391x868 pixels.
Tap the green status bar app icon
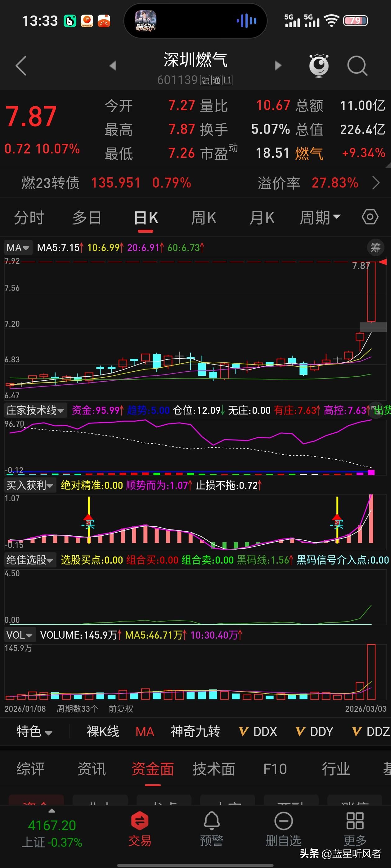[x=70, y=21]
